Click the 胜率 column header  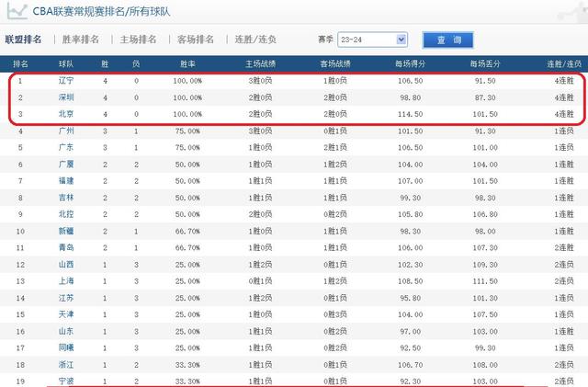[187, 63]
